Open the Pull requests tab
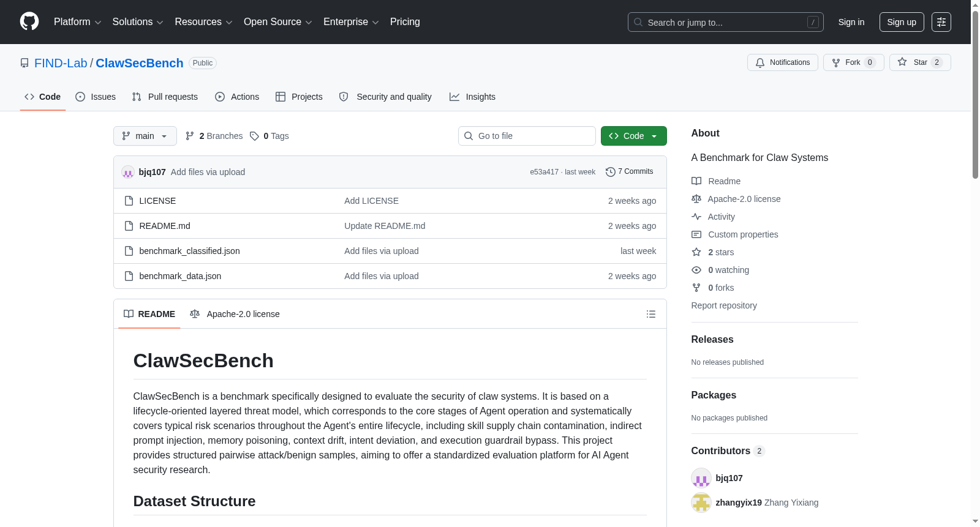Screen dimensions: 980x527 point(165,97)
